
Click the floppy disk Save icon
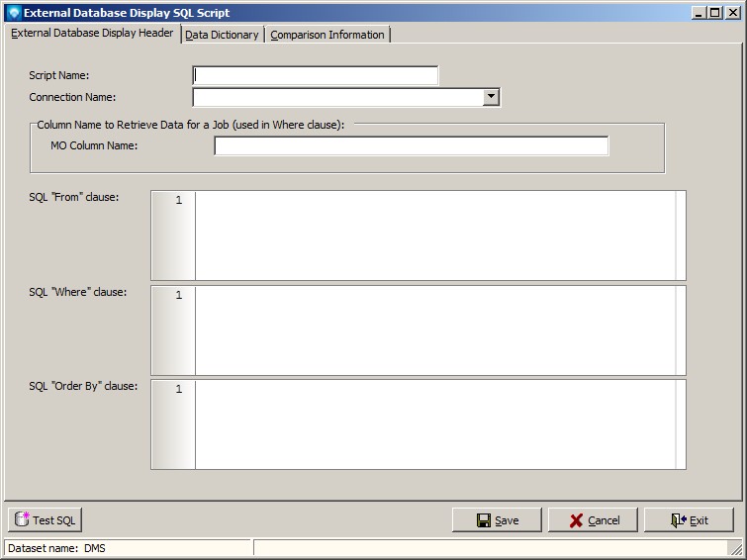(484, 520)
